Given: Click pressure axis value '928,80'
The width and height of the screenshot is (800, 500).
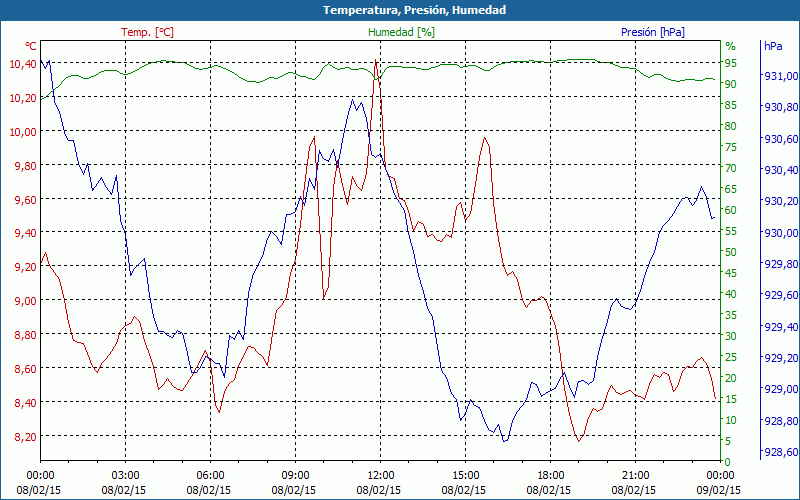Looking at the screenshot, I should (781, 420).
